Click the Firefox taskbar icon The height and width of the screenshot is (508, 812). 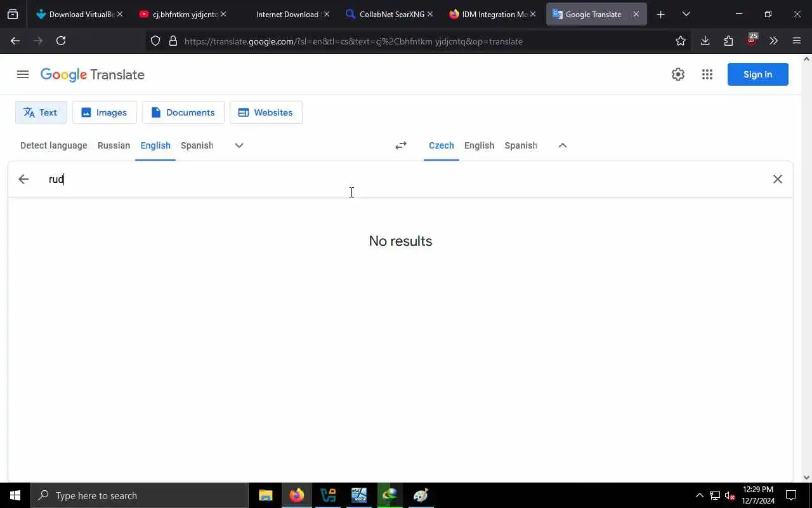297,495
